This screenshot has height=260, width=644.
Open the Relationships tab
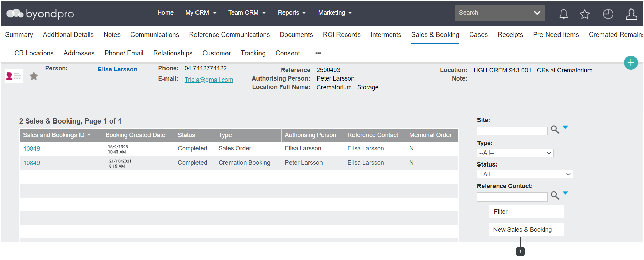(x=173, y=53)
